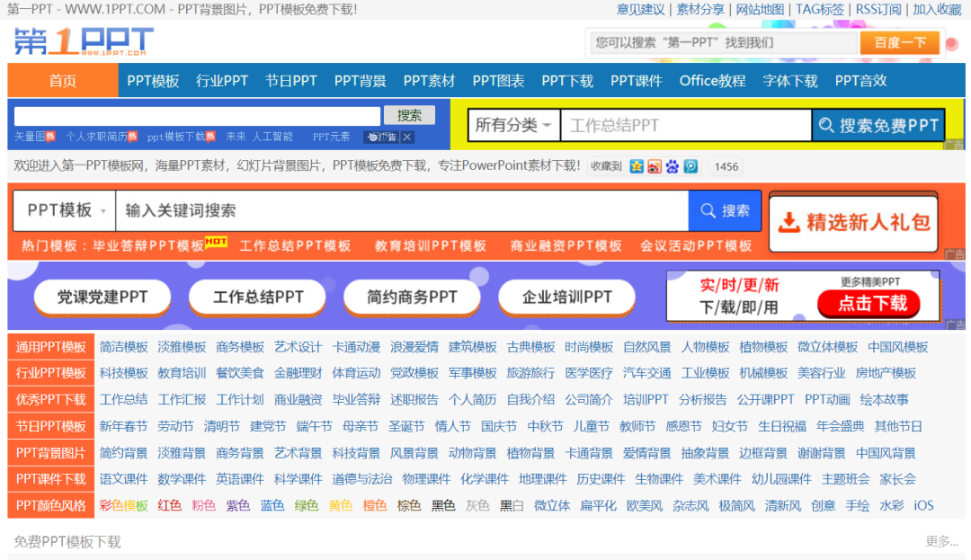Select the 橙色 color style filter
This screenshot has width=971, height=560.
pos(375,505)
